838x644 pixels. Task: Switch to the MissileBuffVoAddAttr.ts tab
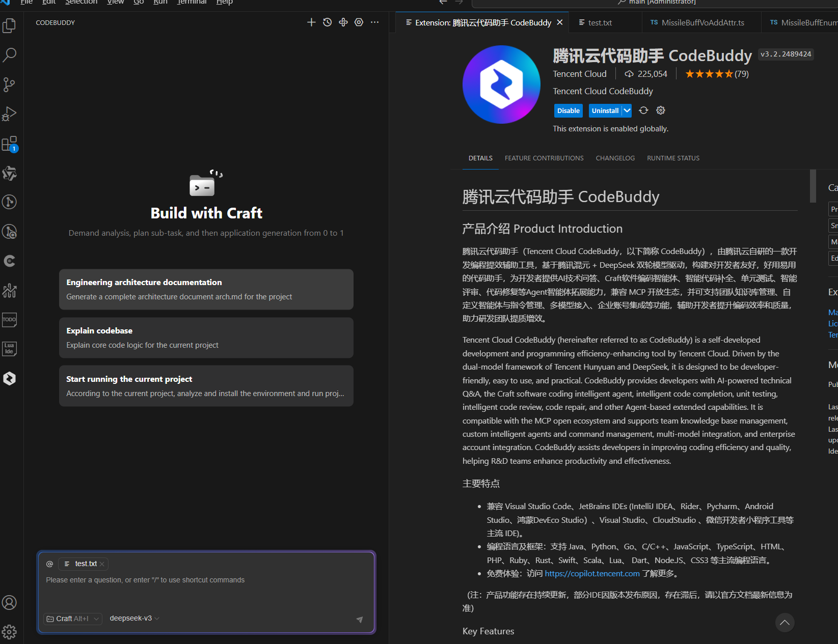702,22
